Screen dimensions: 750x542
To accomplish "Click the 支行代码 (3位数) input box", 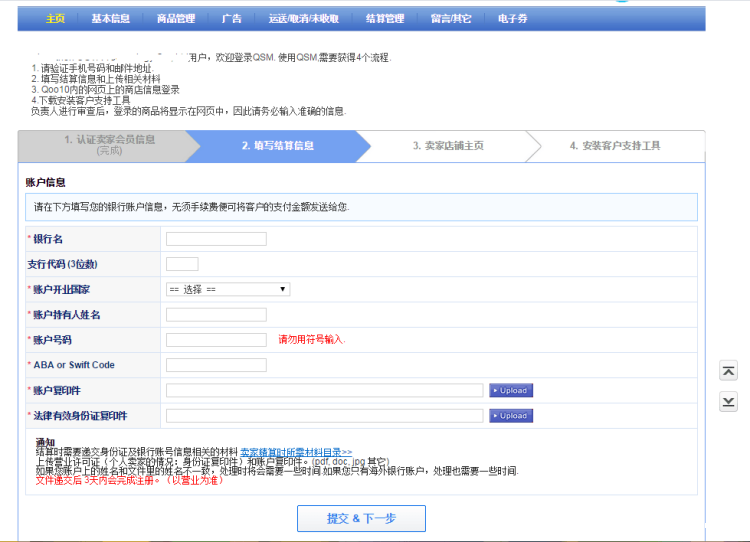I will tap(182, 264).
